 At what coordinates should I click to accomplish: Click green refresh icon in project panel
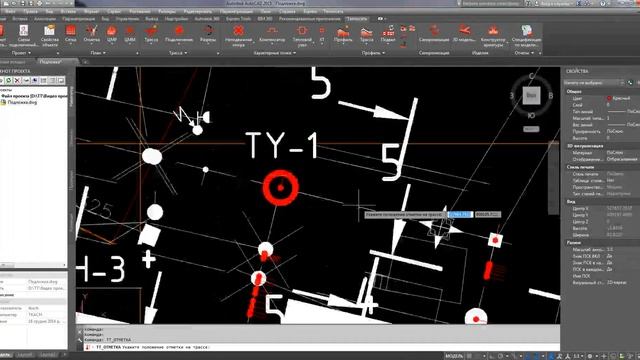click(x=8, y=80)
